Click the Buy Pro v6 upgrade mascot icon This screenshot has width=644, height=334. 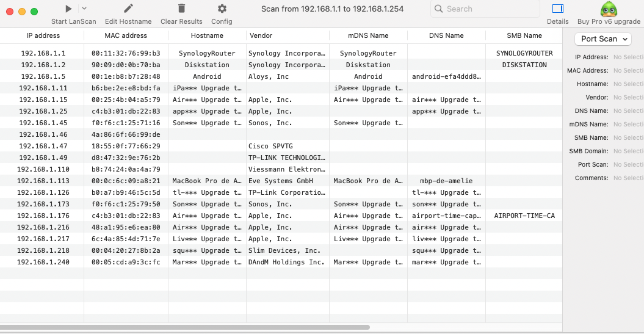(x=609, y=9)
